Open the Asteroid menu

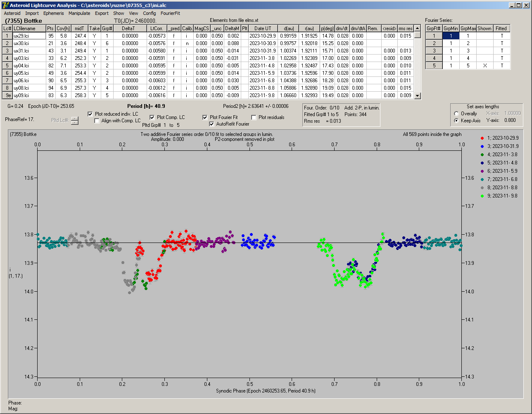point(12,13)
